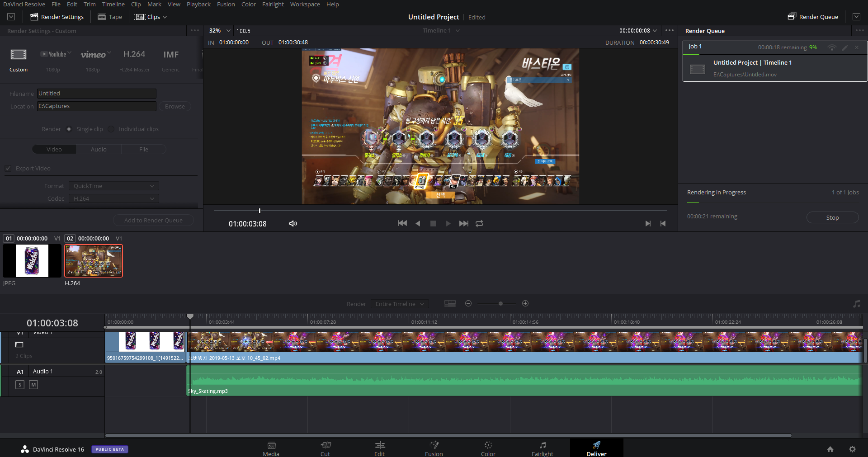Browse for the output location
This screenshot has width=868, height=457.
(175, 106)
